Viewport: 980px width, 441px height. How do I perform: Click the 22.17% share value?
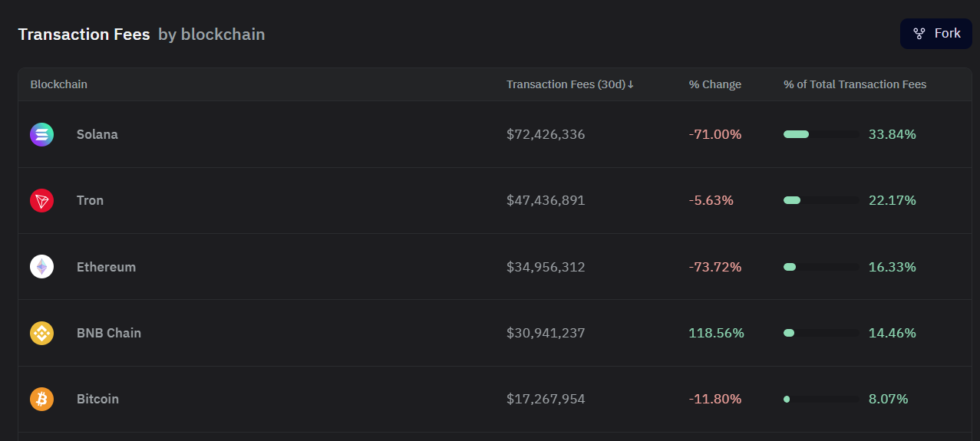pos(893,200)
